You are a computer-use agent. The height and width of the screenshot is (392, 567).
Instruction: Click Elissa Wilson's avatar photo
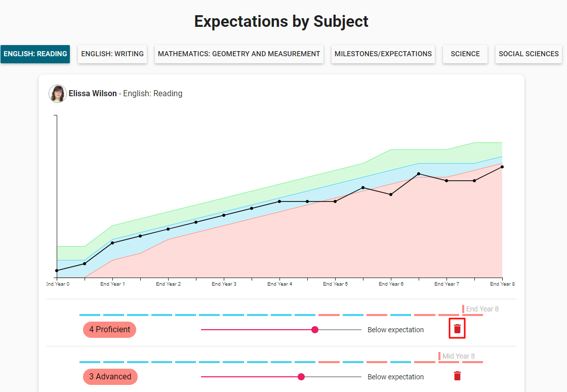click(x=58, y=94)
